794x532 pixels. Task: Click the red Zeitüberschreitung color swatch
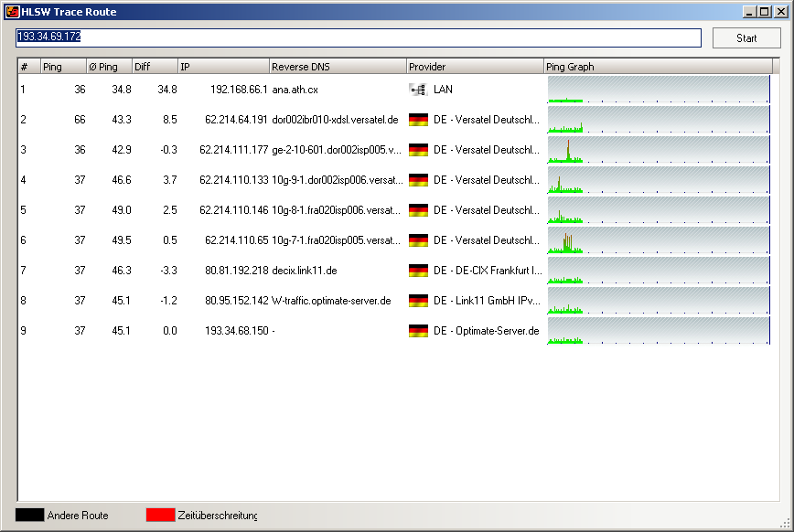[160, 516]
